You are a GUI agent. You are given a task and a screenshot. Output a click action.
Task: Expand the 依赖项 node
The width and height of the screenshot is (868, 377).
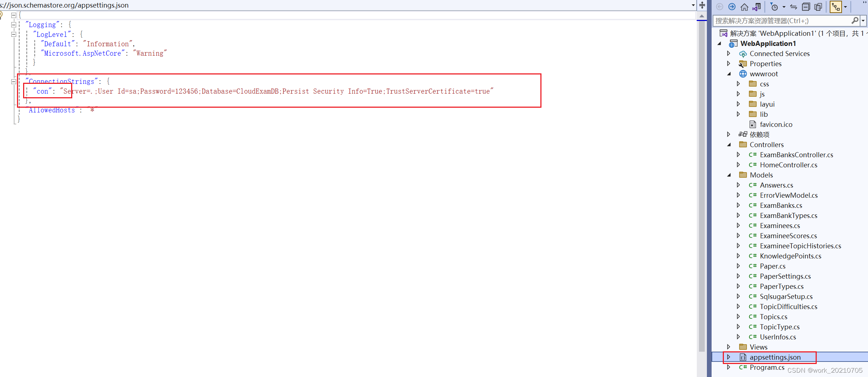tap(729, 134)
